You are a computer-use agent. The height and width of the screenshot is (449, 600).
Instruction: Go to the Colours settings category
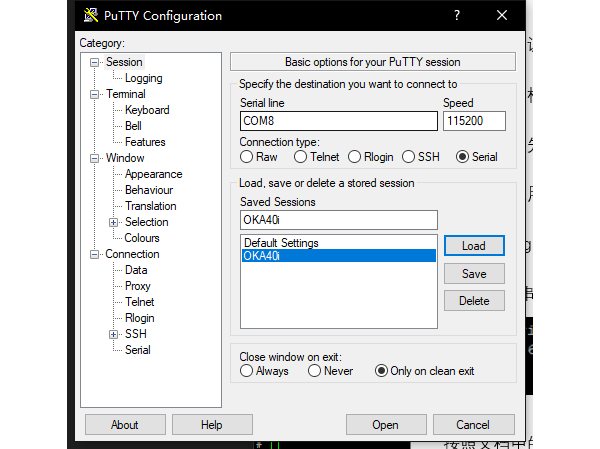(142, 238)
